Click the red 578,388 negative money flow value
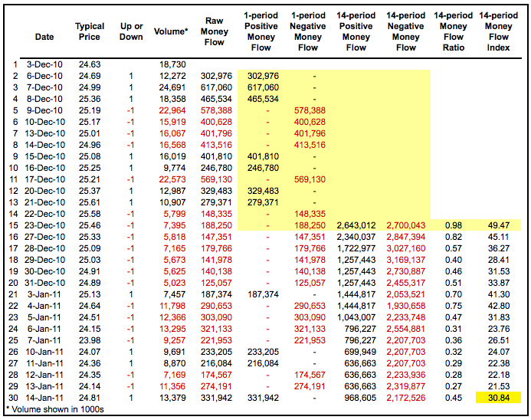This screenshot has width=531, height=420. click(x=310, y=110)
